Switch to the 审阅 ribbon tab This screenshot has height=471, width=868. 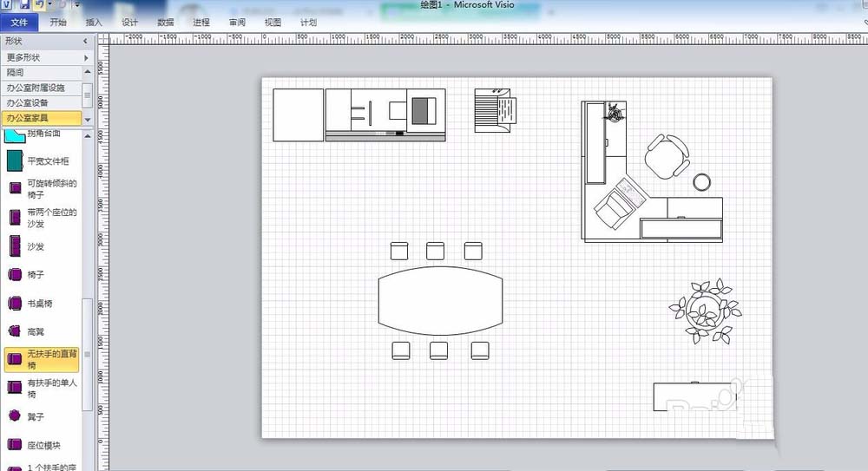click(x=237, y=23)
